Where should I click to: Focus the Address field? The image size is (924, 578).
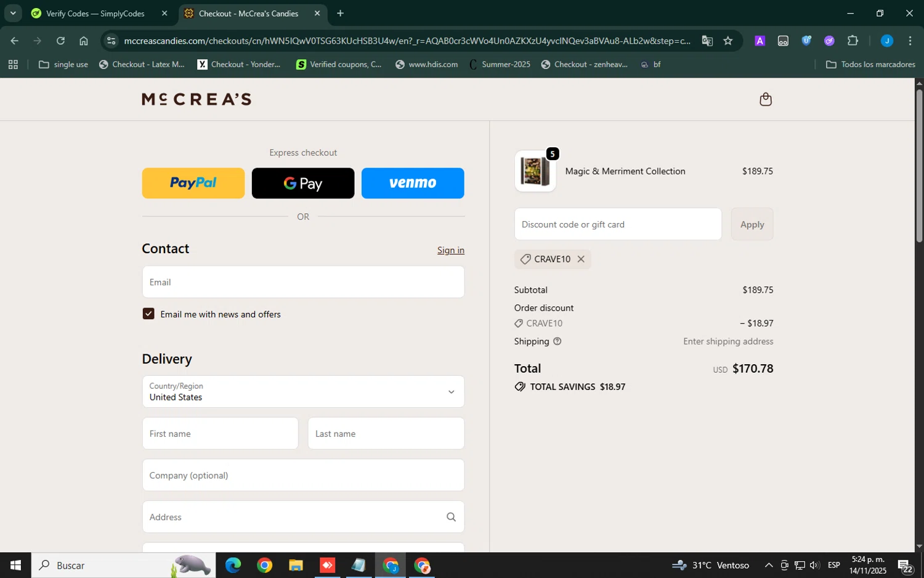click(303, 517)
